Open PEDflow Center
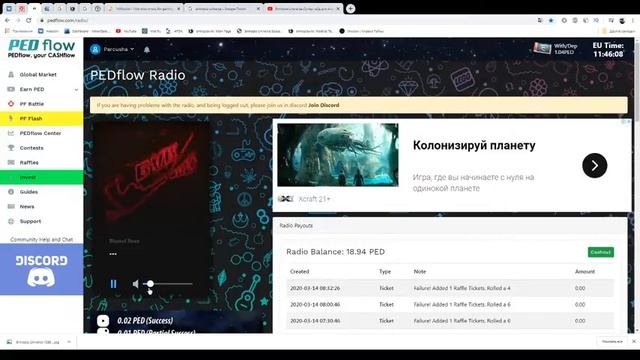Image resolution: width=640 pixels, height=360 pixels. click(40, 133)
